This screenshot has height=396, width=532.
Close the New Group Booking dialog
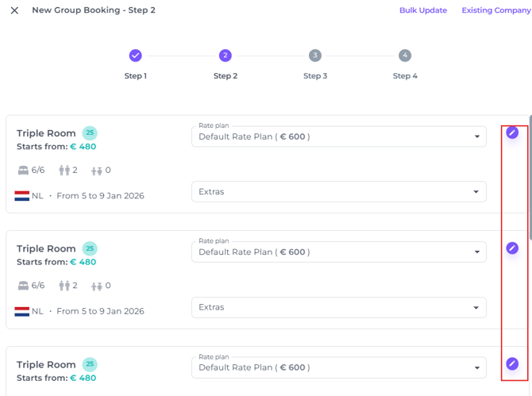[14, 11]
